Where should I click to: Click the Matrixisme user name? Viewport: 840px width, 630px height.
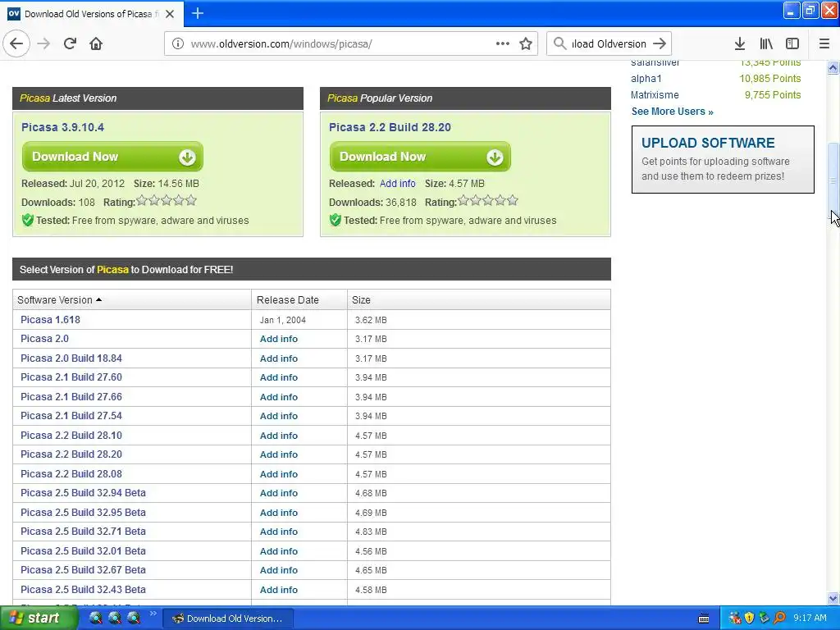click(x=655, y=95)
